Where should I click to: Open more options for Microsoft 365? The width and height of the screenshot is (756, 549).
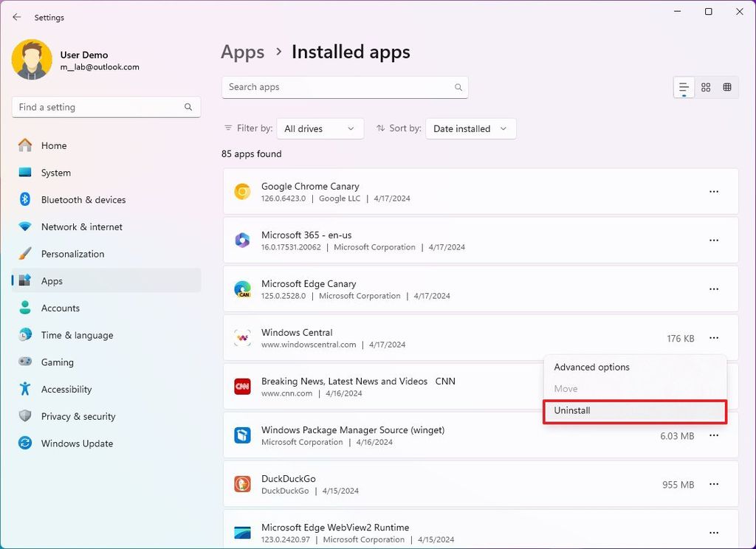714,240
